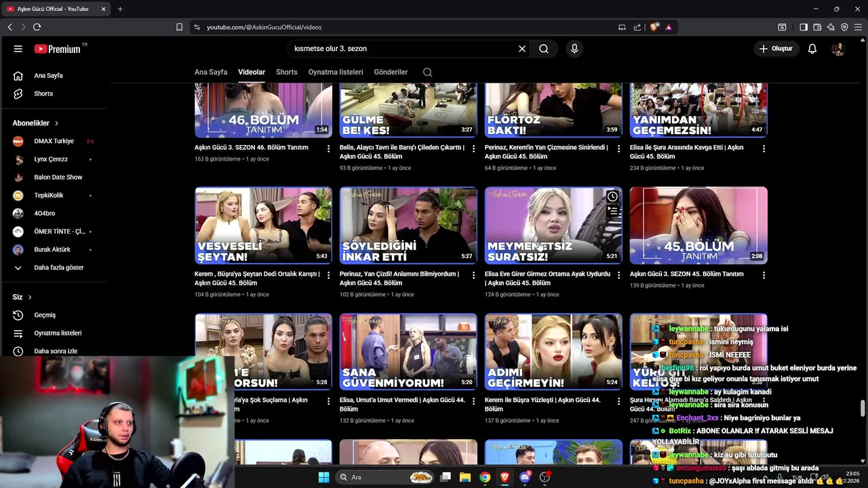Clear the search box with the X
The width and height of the screenshot is (868, 488).
pyautogui.click(x=522, y=49)
